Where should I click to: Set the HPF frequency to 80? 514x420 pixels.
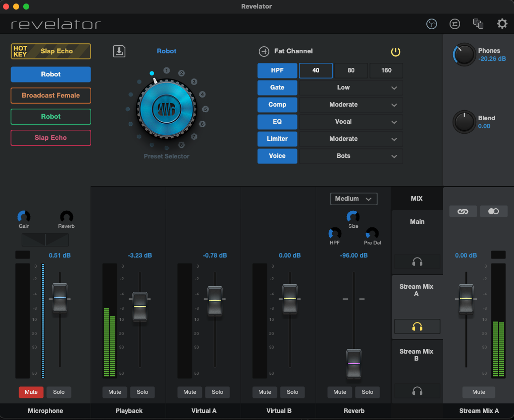point(351,70)
